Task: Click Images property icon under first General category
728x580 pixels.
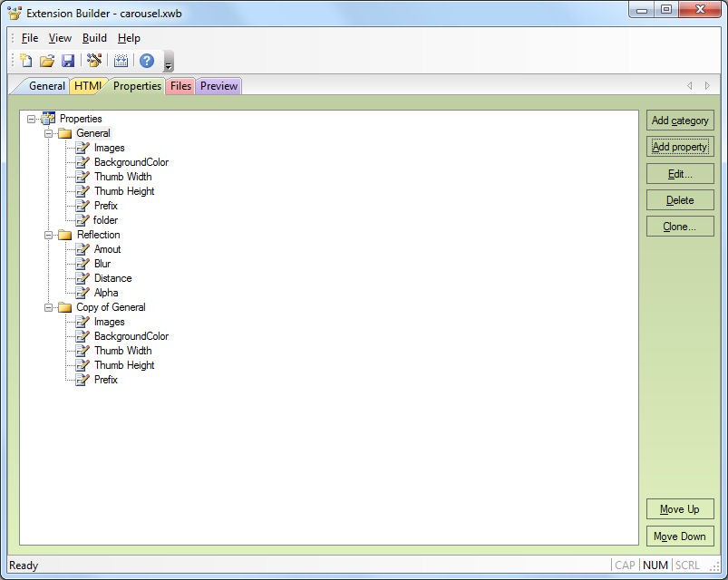Action: pos(83,148)
